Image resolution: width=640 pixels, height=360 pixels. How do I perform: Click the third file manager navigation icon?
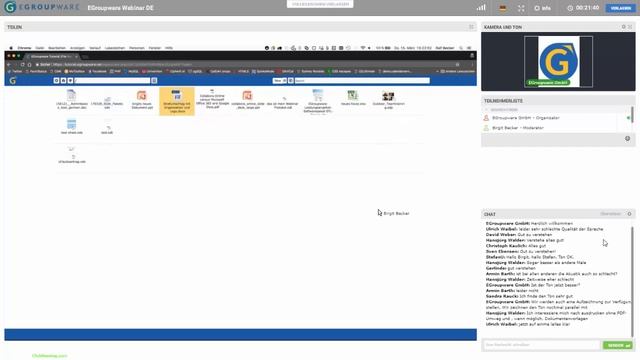pyautogui.click(x=70, y=80)
